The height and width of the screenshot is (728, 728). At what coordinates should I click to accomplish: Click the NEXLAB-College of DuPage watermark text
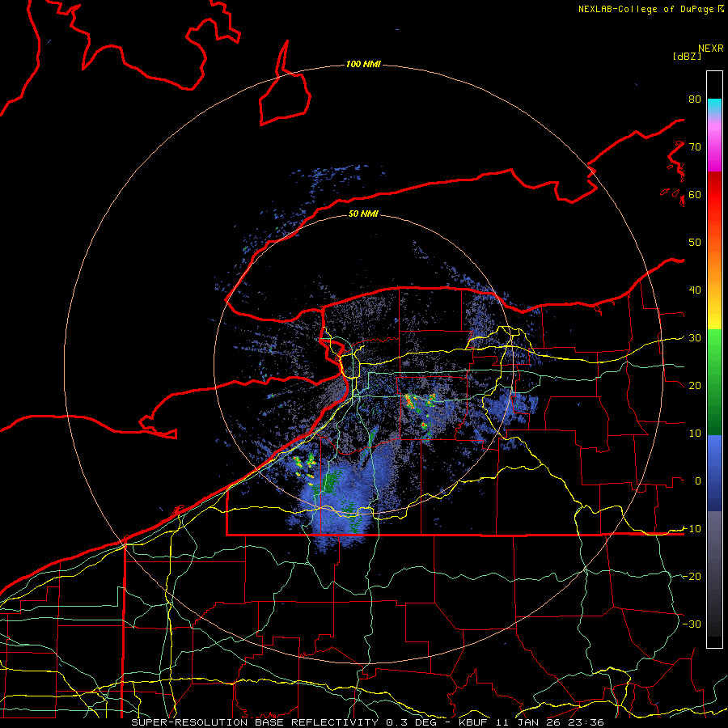(x=650, y=9)
